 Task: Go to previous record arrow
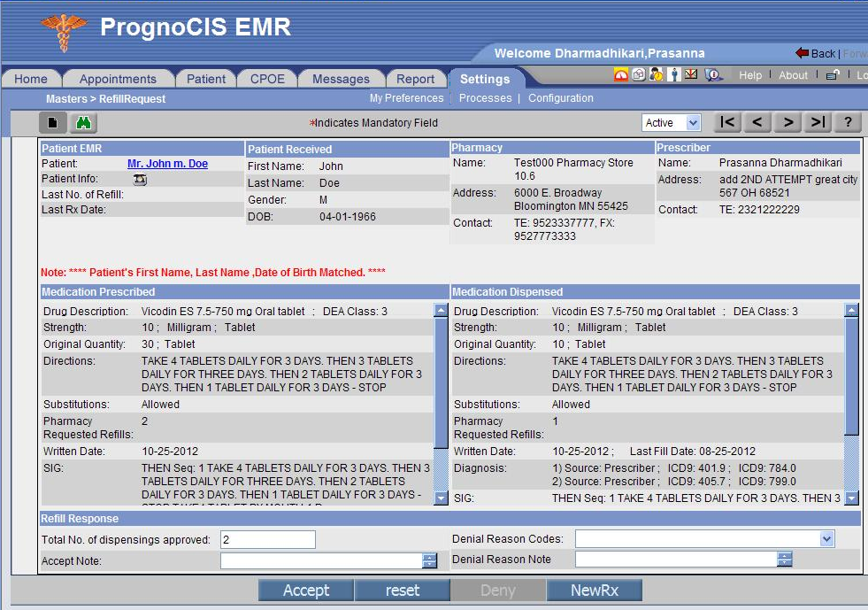757,122
